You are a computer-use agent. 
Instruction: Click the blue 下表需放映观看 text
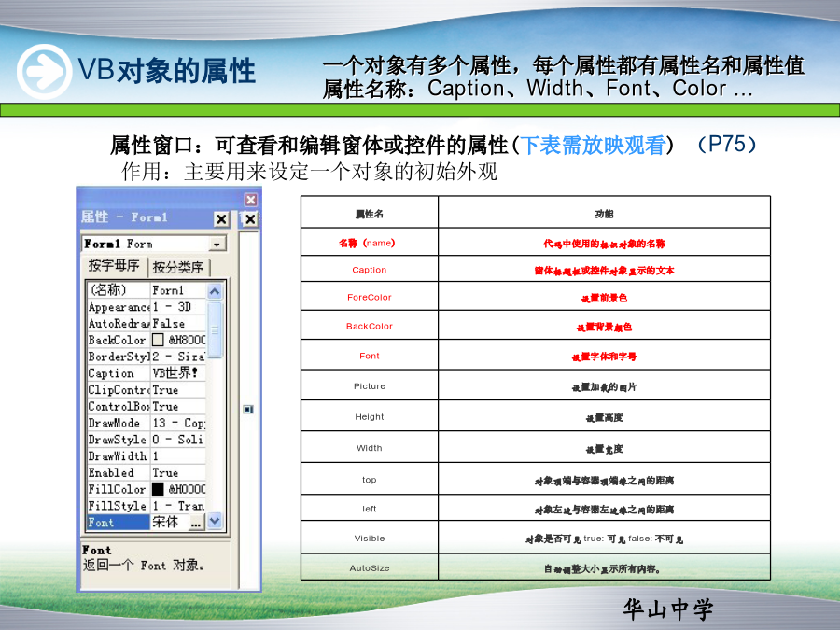pos(593,146)
